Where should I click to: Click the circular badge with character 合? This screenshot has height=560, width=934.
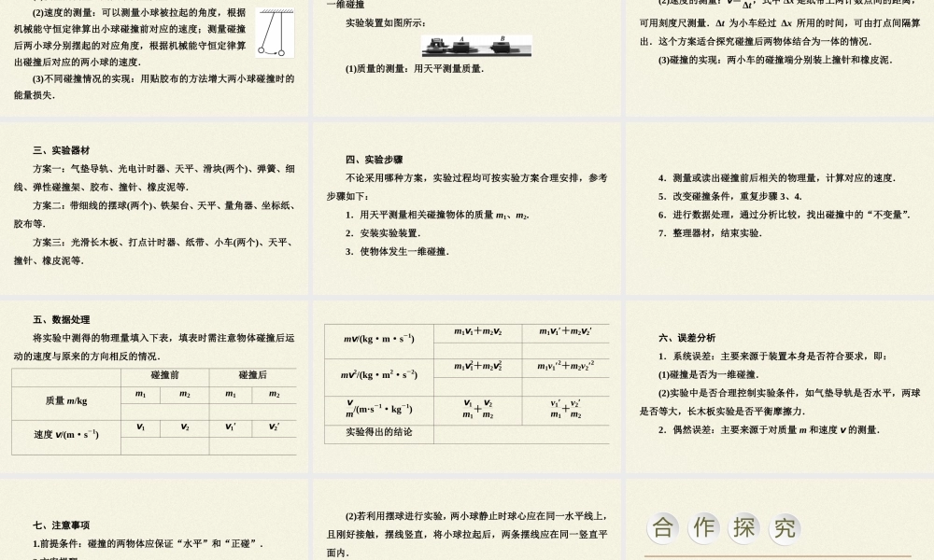pos(664,527)
